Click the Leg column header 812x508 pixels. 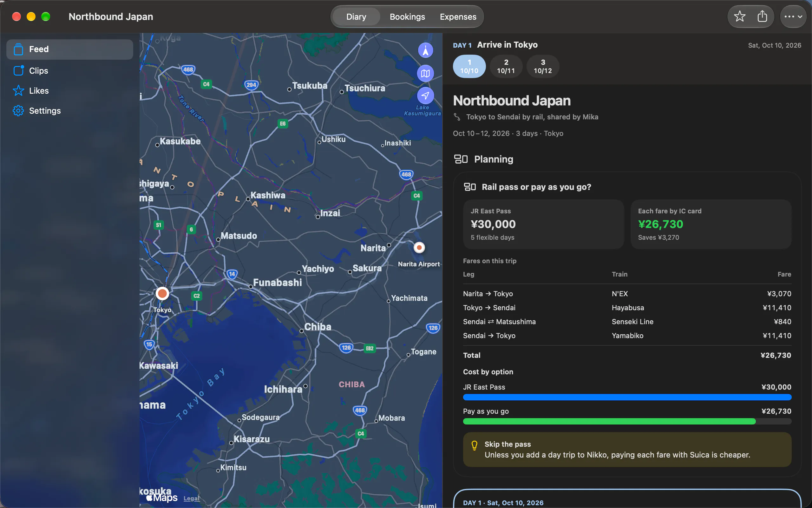coord(468,274)
